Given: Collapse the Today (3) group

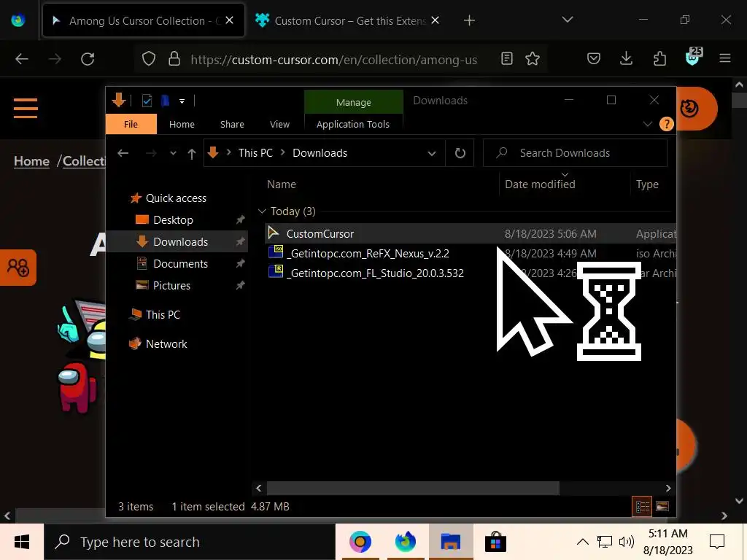Looking at the screenshot, I should [x=262, y=211].
